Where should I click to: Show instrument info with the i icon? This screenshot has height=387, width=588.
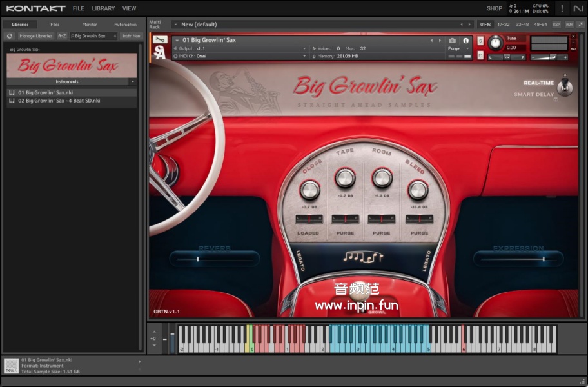465,41
